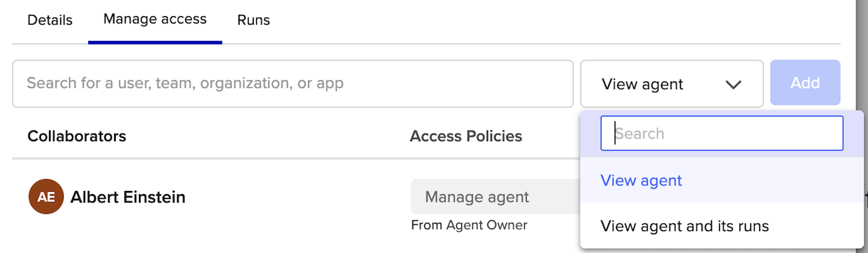
Task: Switch to the Details tab
Action: (x=50, y=20)
